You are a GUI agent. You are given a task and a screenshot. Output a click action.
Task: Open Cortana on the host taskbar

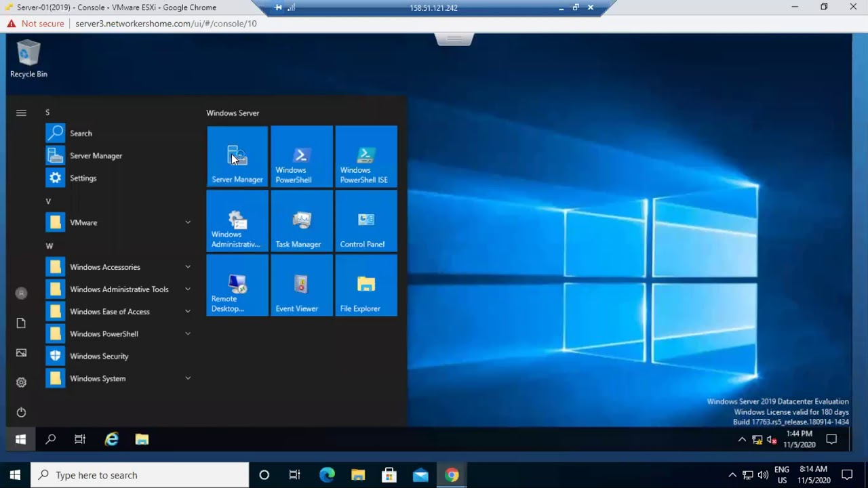[x=264, y=475]
